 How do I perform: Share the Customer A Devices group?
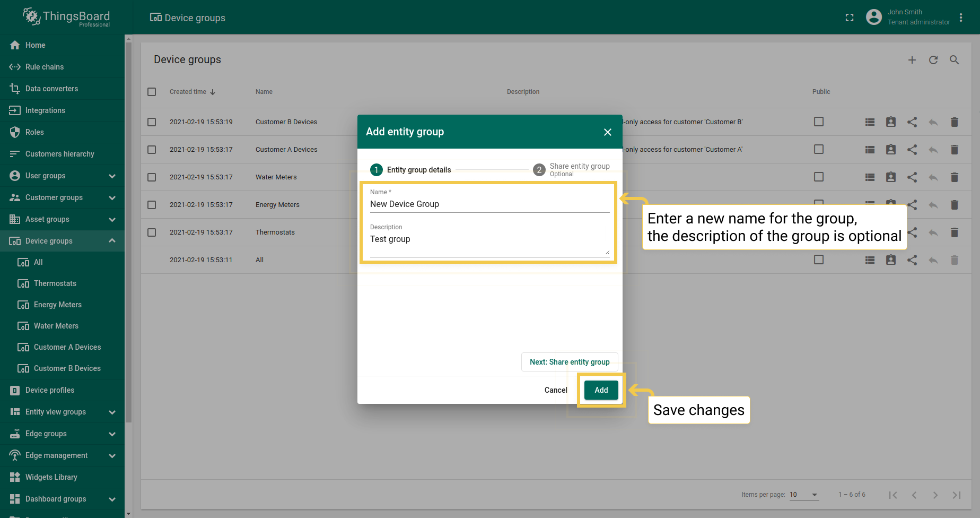[x=912, y=150]
